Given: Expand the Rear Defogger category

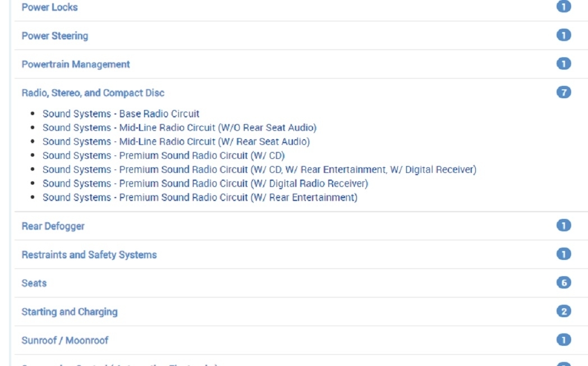Looking at the screenshot, I should coord(53,226).
